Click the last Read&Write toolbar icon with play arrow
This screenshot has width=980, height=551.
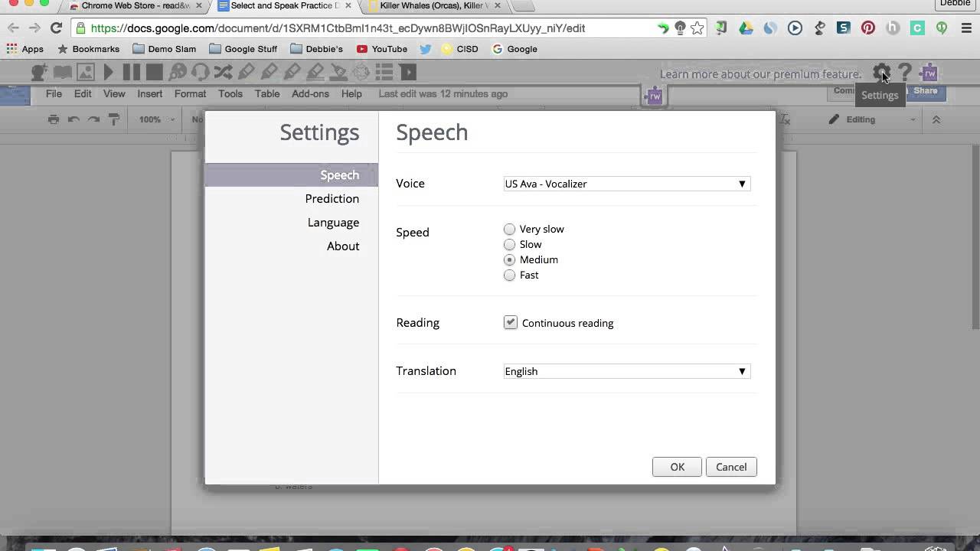[x=407, y=72]
